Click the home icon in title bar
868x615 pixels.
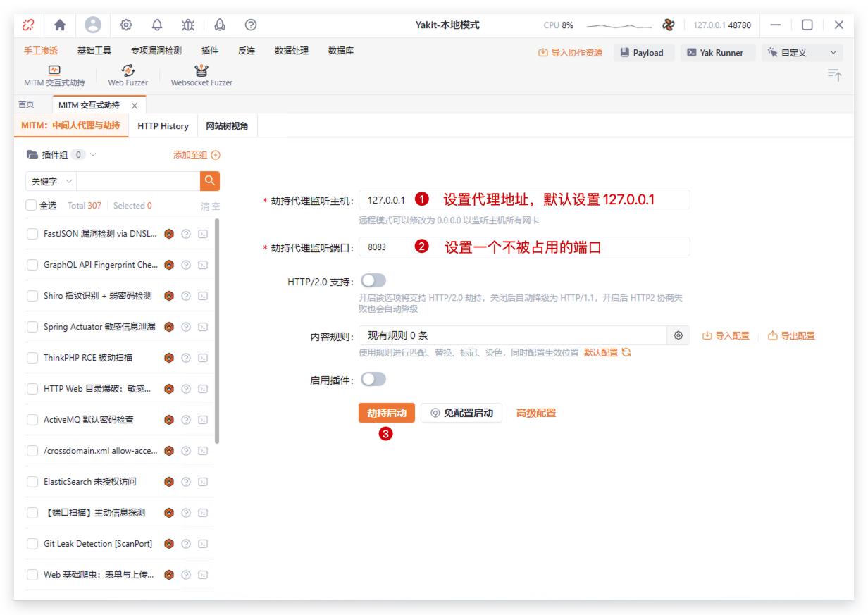pyautogui.click(x=60, y=25)
